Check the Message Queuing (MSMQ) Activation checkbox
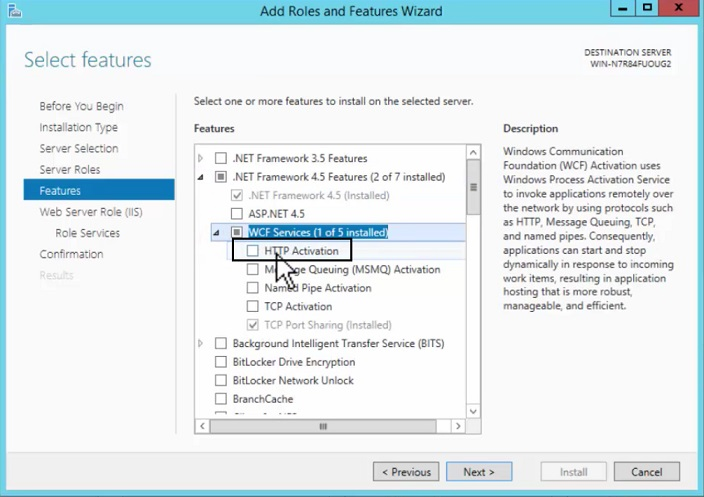This screenshot has width=704, height=497. point(253,269)
